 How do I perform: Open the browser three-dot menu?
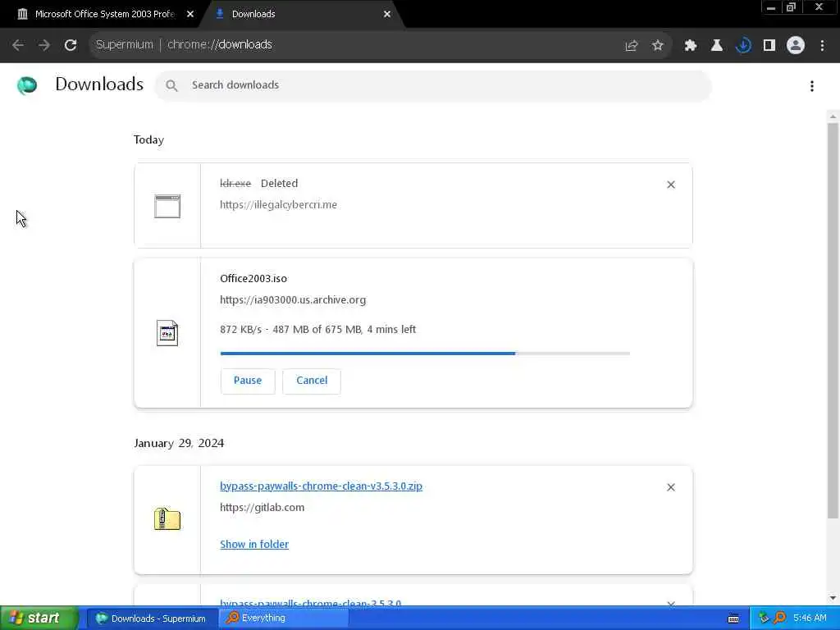coord(822,46)
